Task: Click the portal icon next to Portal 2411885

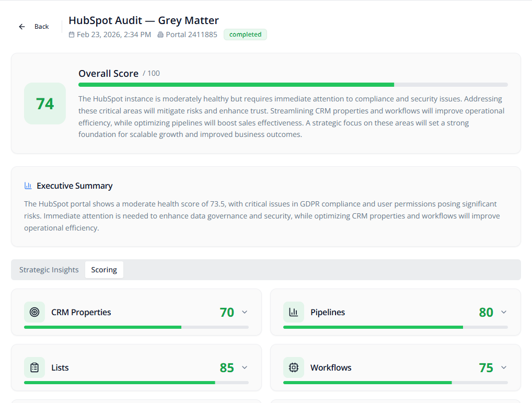Action: point(160,35)
